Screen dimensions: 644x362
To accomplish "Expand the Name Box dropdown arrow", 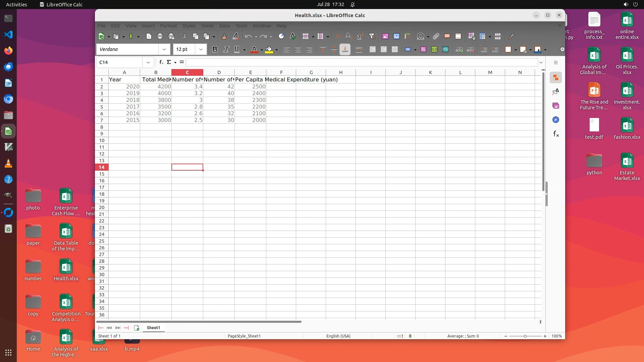I will [x=148, y=62].
